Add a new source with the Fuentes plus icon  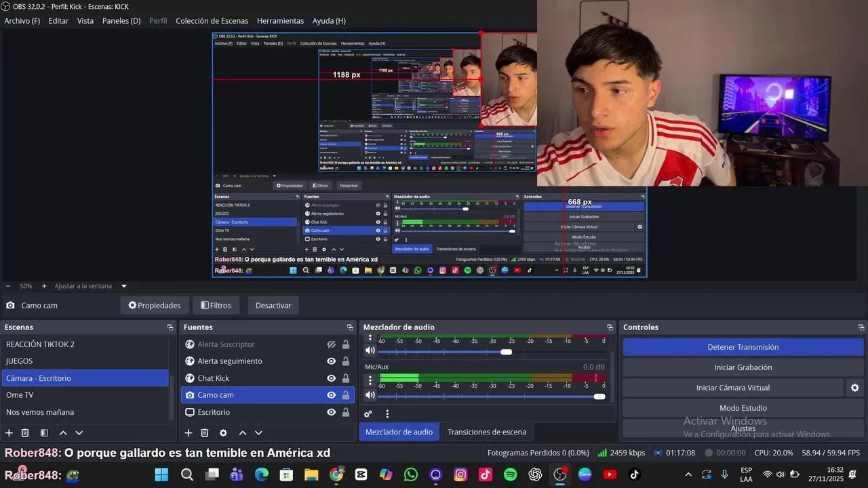point(189,432)
